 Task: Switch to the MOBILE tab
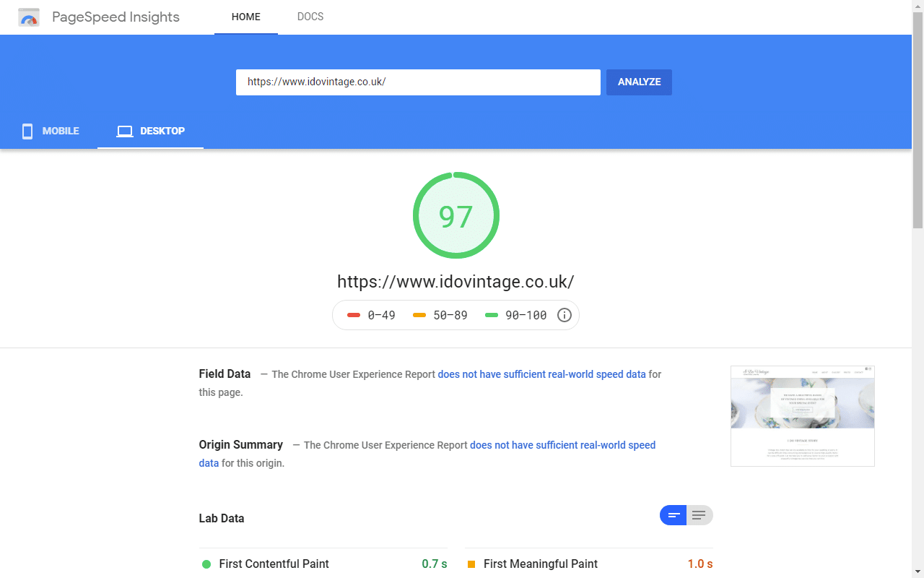pos(49,131)
